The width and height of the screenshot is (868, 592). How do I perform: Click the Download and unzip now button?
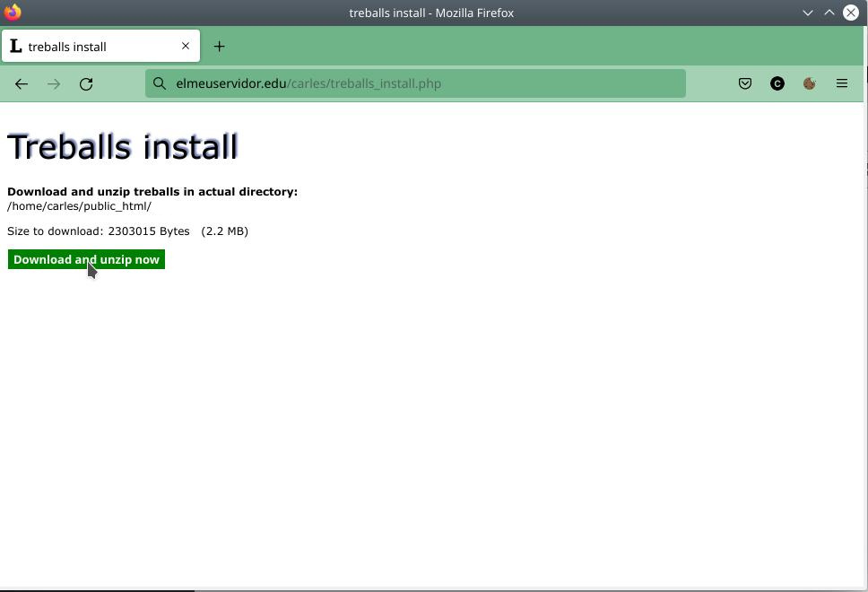(x=86, y=259)
